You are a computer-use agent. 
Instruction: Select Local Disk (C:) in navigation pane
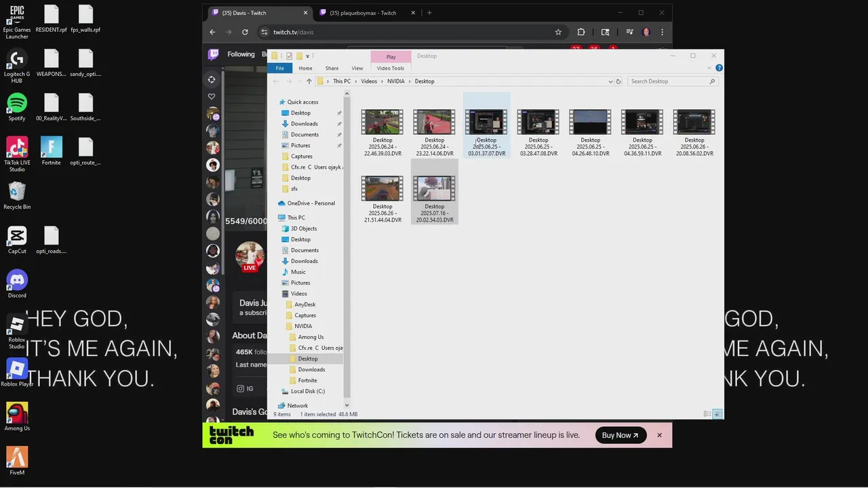click(307, 391)
